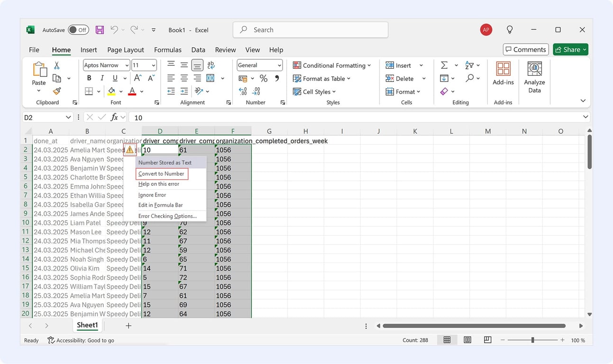
Task: Toggle AutoSave switch
Action: click(78, 30)
